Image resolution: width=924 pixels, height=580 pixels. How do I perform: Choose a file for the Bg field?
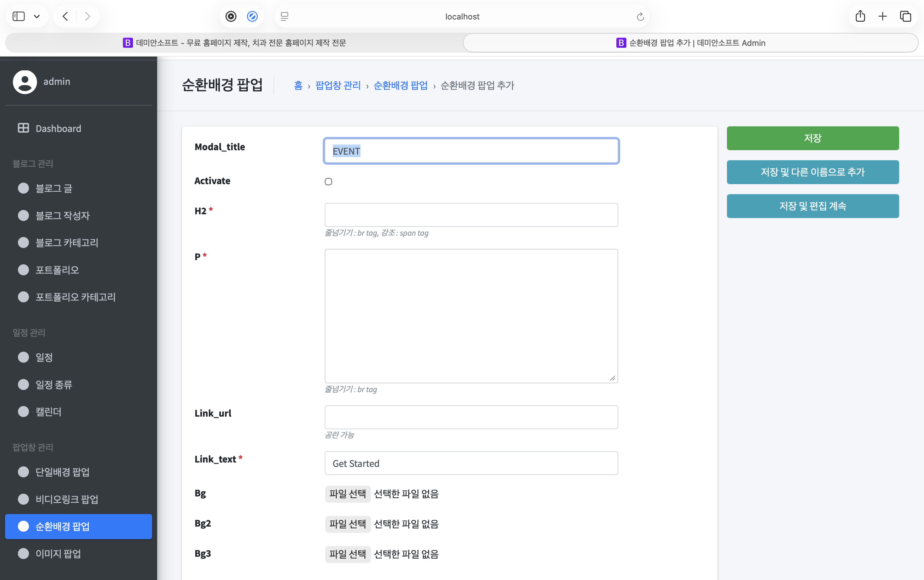347,494
